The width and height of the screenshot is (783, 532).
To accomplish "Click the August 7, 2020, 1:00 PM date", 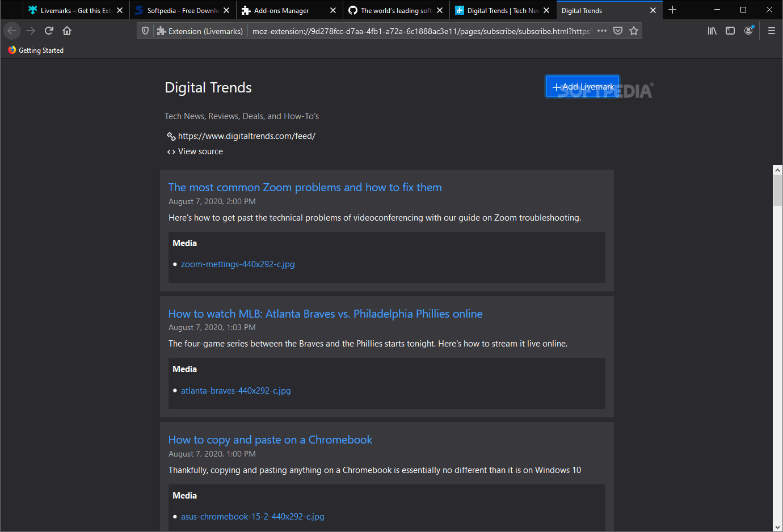I will 212,454.
